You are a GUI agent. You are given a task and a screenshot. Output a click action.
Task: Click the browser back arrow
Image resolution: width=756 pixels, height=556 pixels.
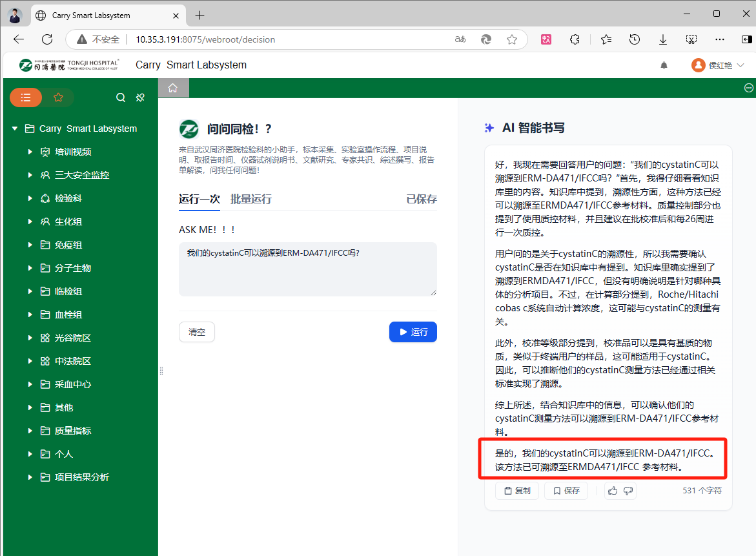[19, 39]
